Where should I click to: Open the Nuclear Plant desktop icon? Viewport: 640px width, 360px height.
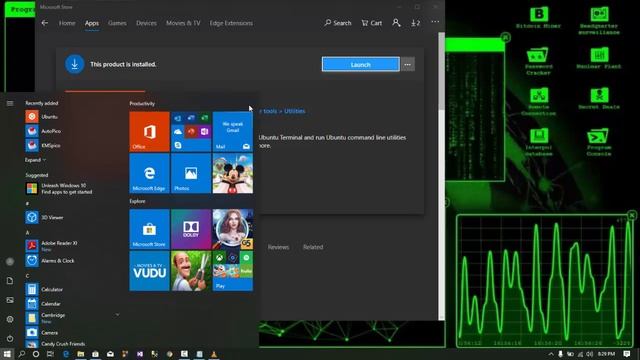click(x=599, y=58)
